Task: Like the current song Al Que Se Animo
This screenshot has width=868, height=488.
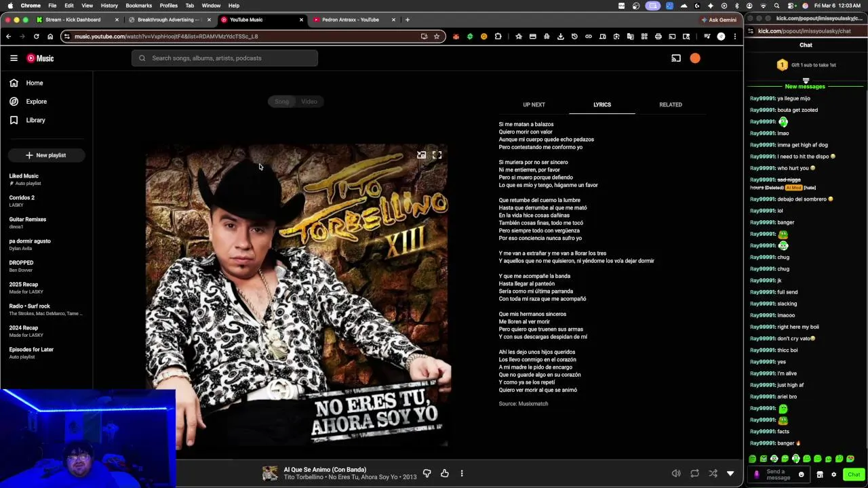Action: pyautogui.click(x=444, y=473)
